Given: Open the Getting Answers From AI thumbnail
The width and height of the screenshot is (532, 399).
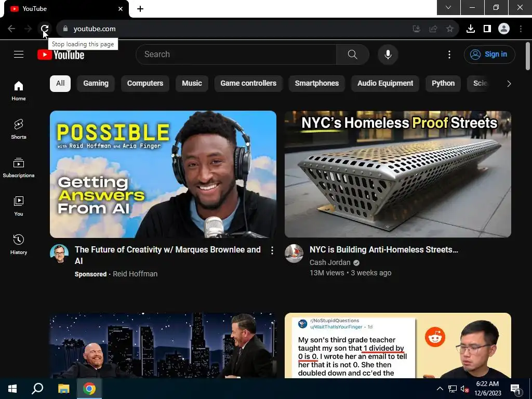Looking at the screenshot, I should [x=163, y=174].
